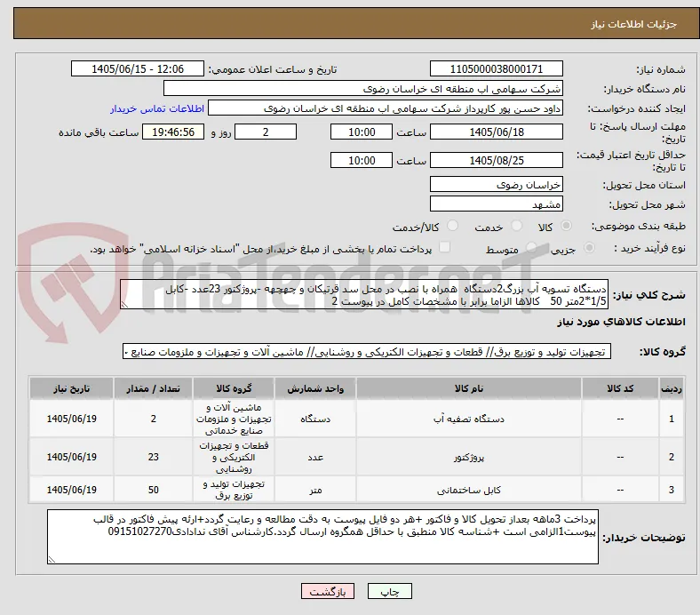Click the واحد شمارش column header
The image size is (700, 615).
[315, 388]
